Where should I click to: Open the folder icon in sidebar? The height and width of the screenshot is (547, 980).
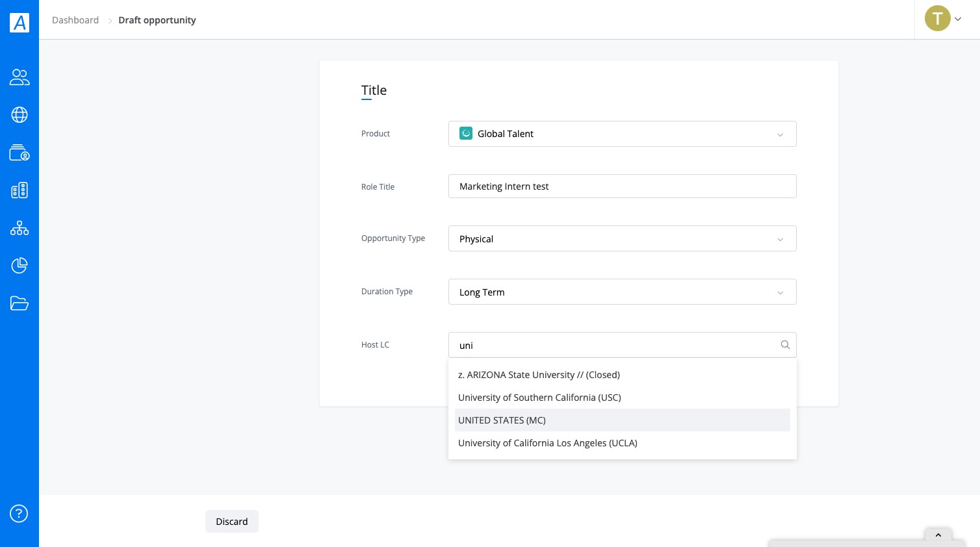(19, 303)
